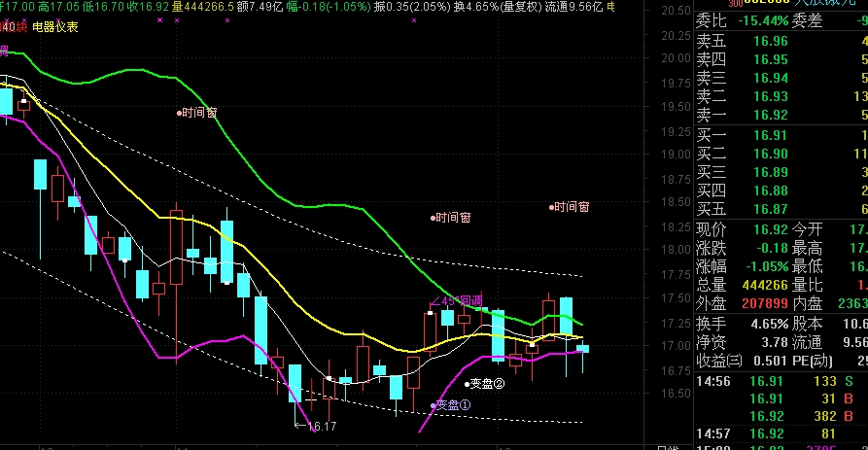The height and width of the screenshot is (450, 868).
Task: Click the 股本 label
Action: 807,324
